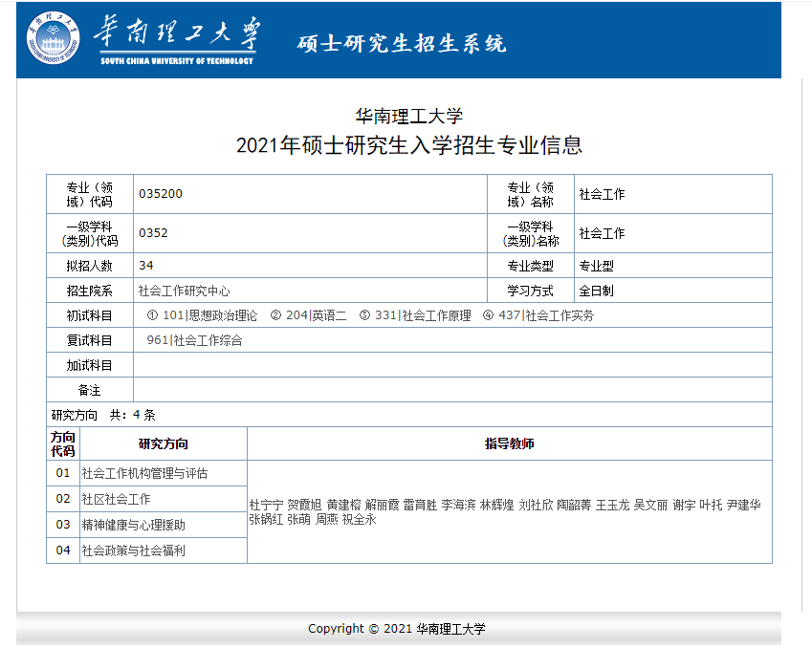Click the department value 社会工作研究中心
This screenshot has width=812, height=648.
coord(184,291)
